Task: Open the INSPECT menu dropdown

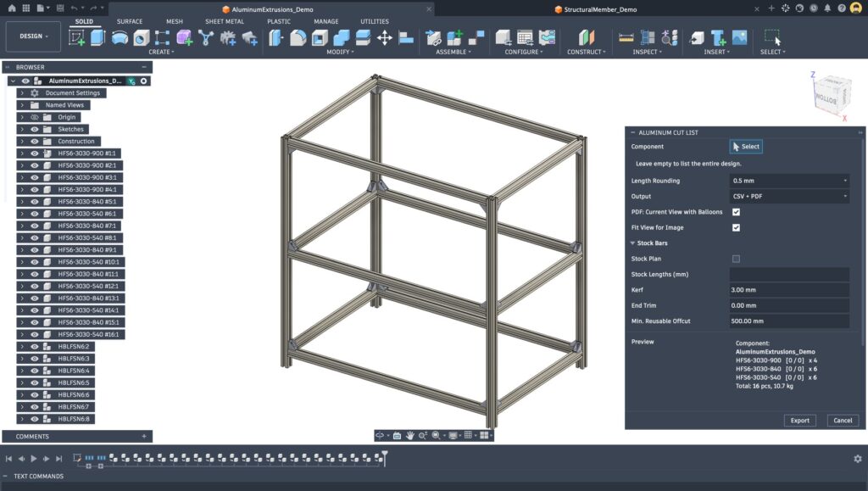Action: pos(647,52)
